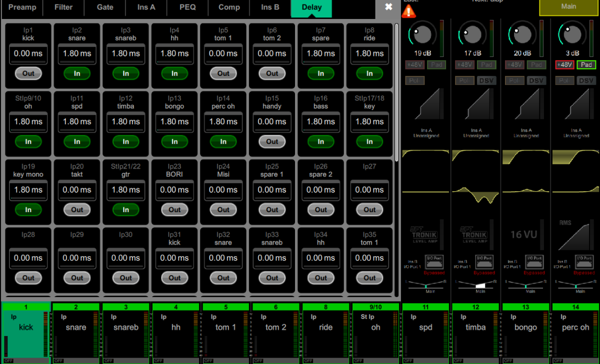This screenshot has width=600, height=364.
Task: Toggle the delay Out button for Ip1 kick
Action: (28, 73)
